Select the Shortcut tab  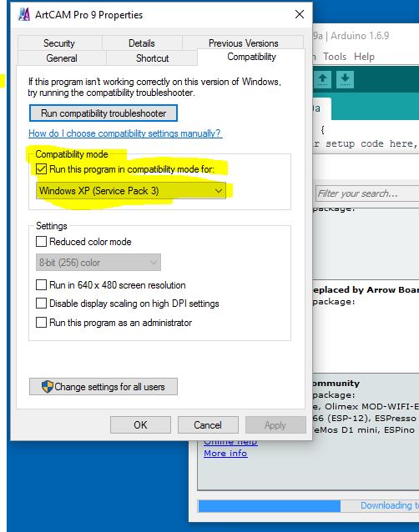coord(152,58)
